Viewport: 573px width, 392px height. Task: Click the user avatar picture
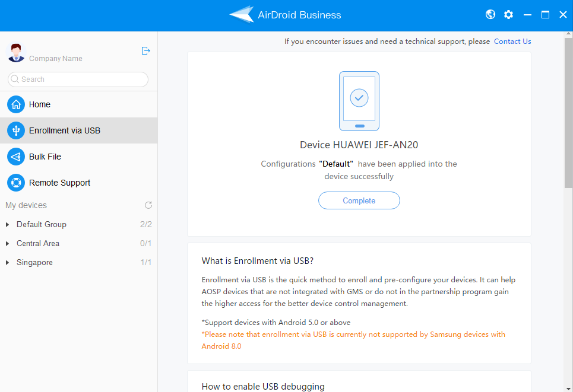coord(15,53)
